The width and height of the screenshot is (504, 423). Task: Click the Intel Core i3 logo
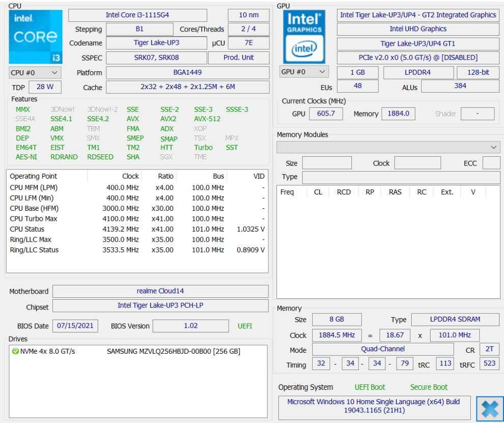[x=35, y=37]
